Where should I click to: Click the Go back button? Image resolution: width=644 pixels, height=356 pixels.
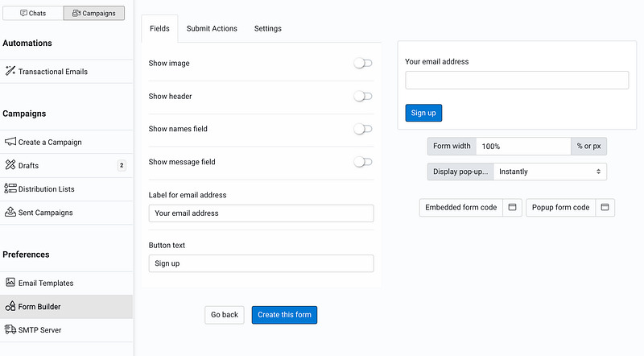coord(224,314)
